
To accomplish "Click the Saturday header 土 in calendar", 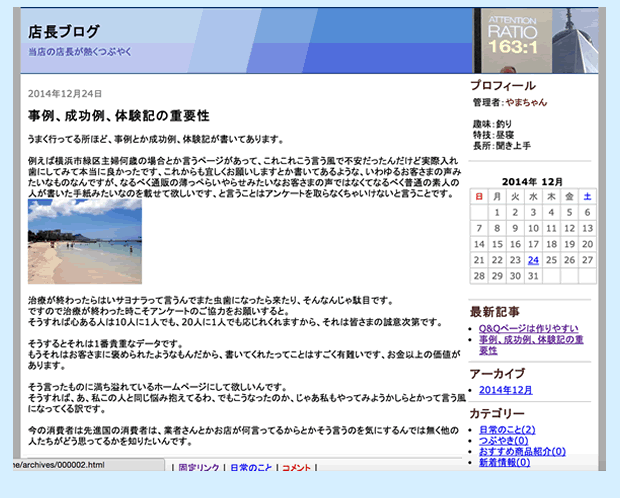I will (x=587, y=197).
